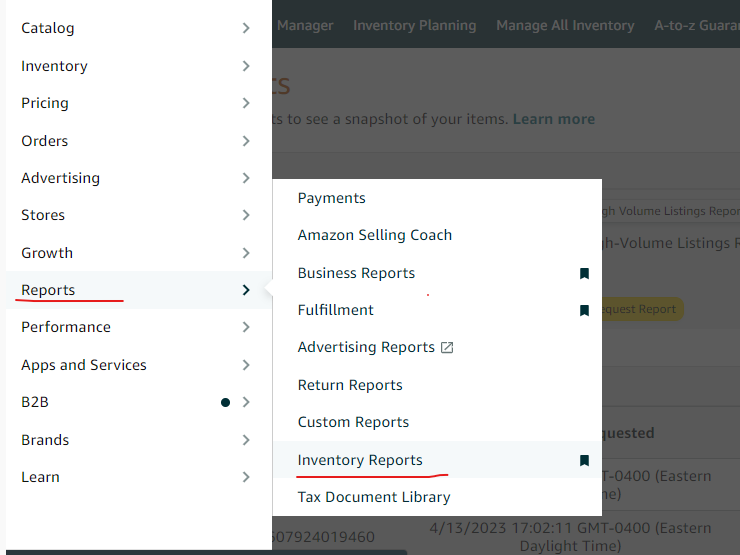Click the external link icon on Advertising Reports

click(x=447, y=348)
